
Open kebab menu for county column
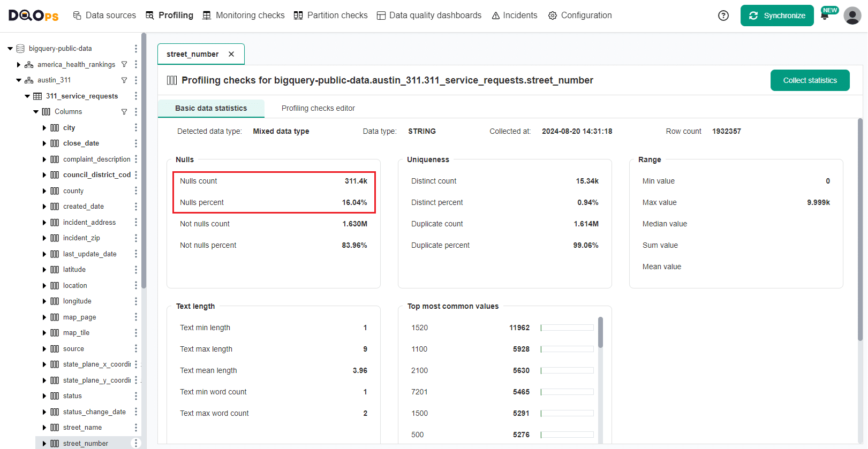click(x=135, y=191)
